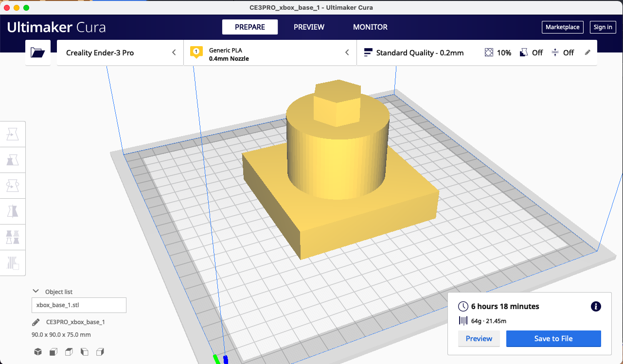Open the Marketplace
This screenshot has width=623, height=364.
pos(563,27)
